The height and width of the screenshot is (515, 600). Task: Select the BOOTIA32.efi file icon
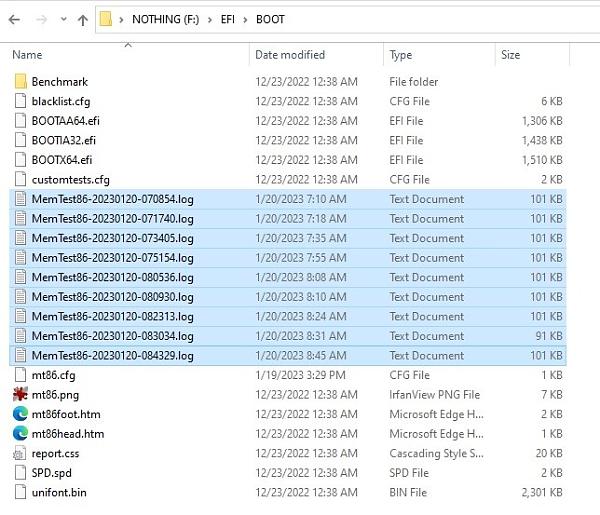click(20, 140)
